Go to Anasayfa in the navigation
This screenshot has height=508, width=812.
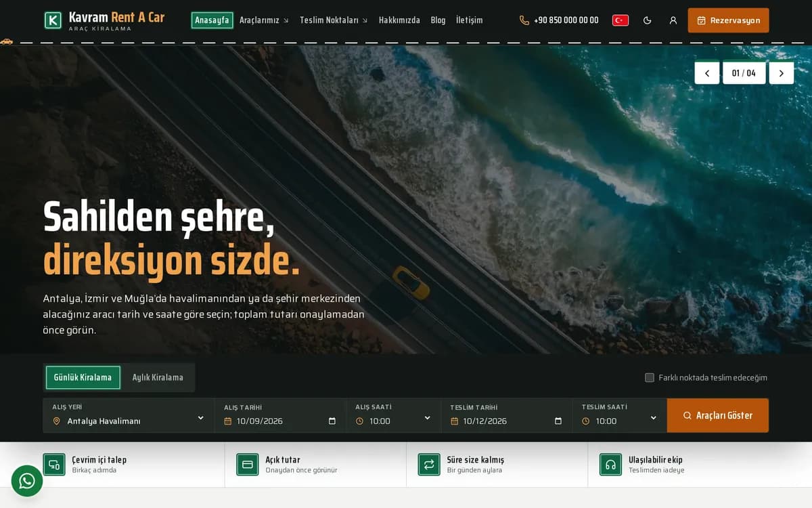pos(212,20)
